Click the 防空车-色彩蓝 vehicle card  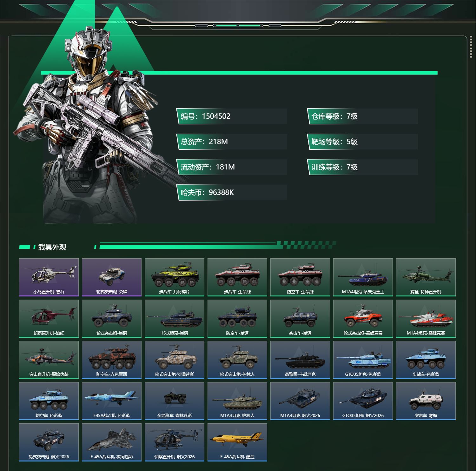[49, 401]
